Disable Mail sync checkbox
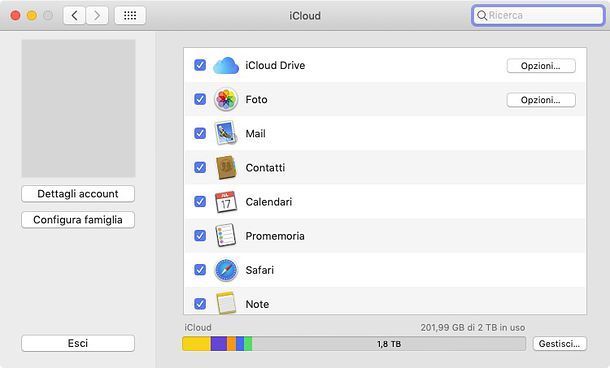Image resolution: width=610 pixels, height=368 pixels. click(x=200, y=133)
